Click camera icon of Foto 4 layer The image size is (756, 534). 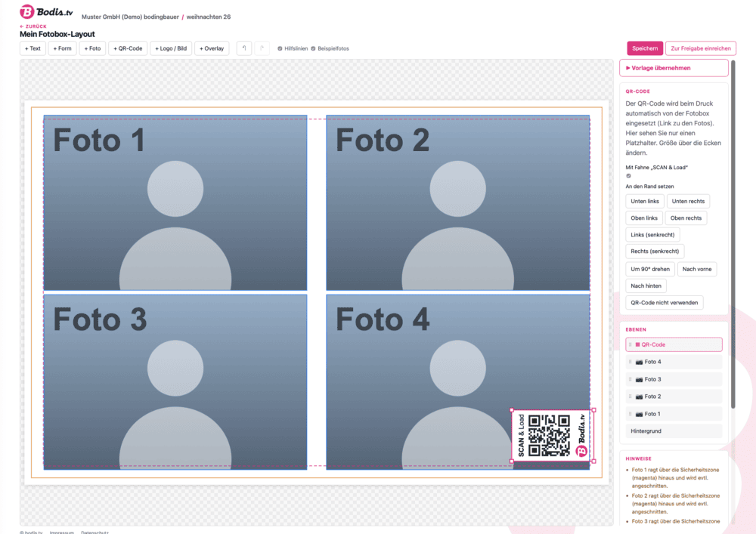(x=639, y=362)
